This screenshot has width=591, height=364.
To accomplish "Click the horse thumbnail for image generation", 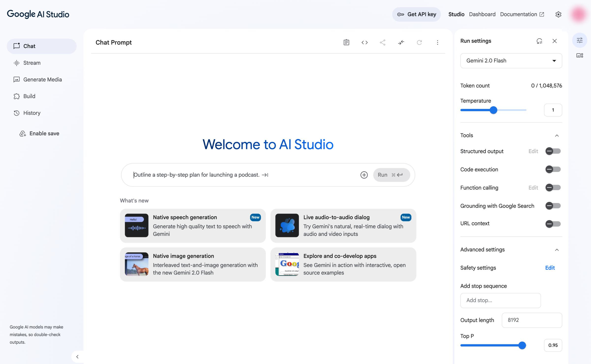I will pyautogui.click(x=136, y=264).
